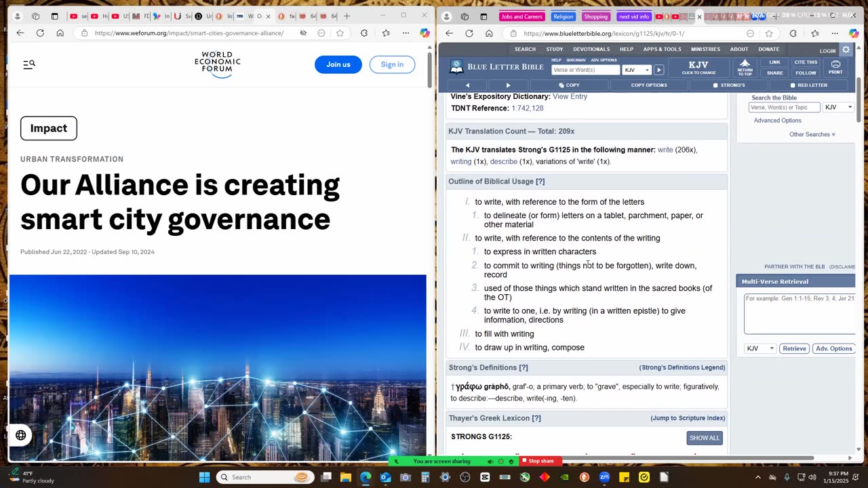The width and height of the screenshot is (868, 488).
Task: Click the 'write' translation link
Action: [665, 150]
